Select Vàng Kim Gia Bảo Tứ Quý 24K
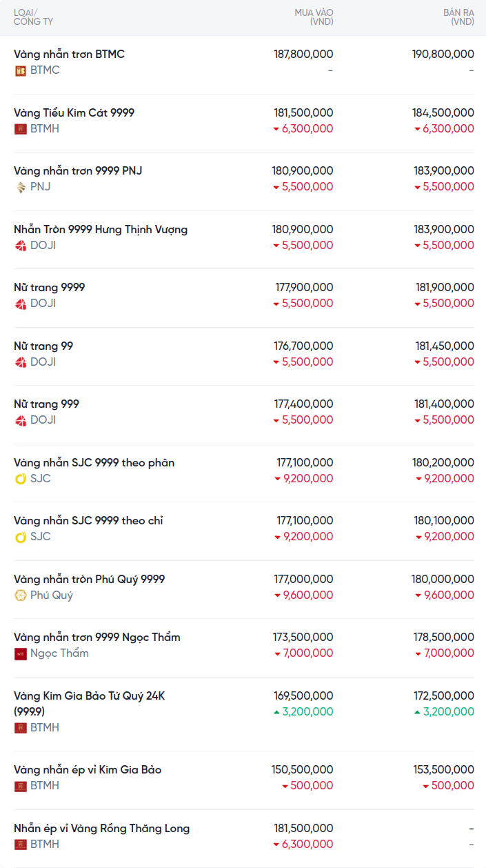Viewport: 486px width, 868px height. 89,696
